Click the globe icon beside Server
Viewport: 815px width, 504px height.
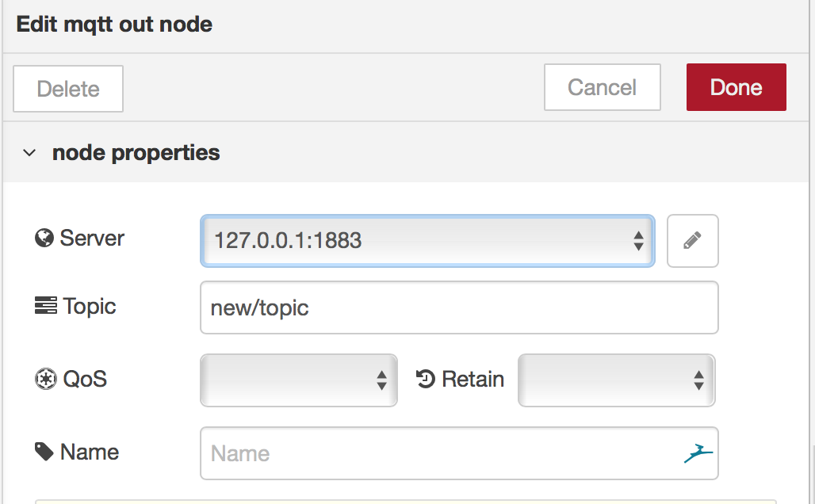(44, 238)
